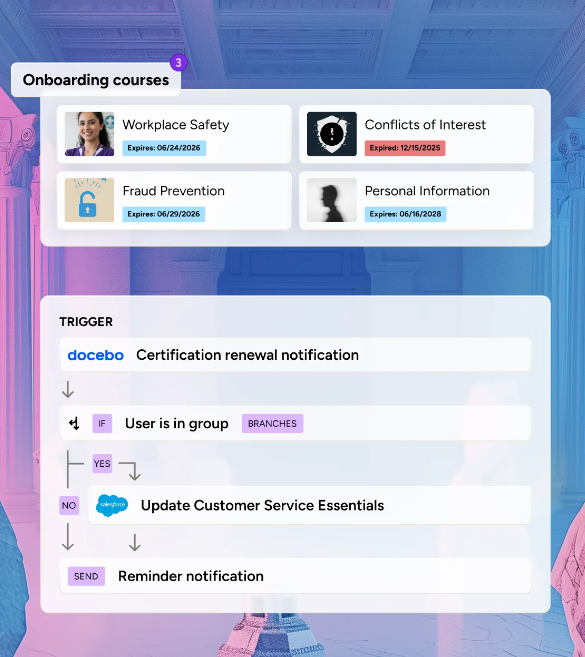This screenshot has width=585, height=657.
Task: Select the Workplace Safety course title
Action: tap(176, 124)
